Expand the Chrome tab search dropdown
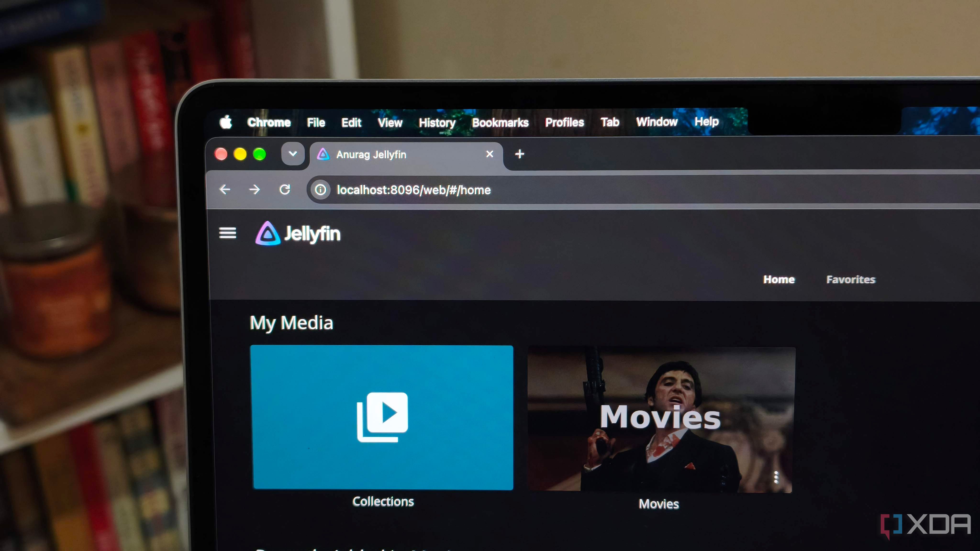This screenshot has width=980, height=551. 293,154
